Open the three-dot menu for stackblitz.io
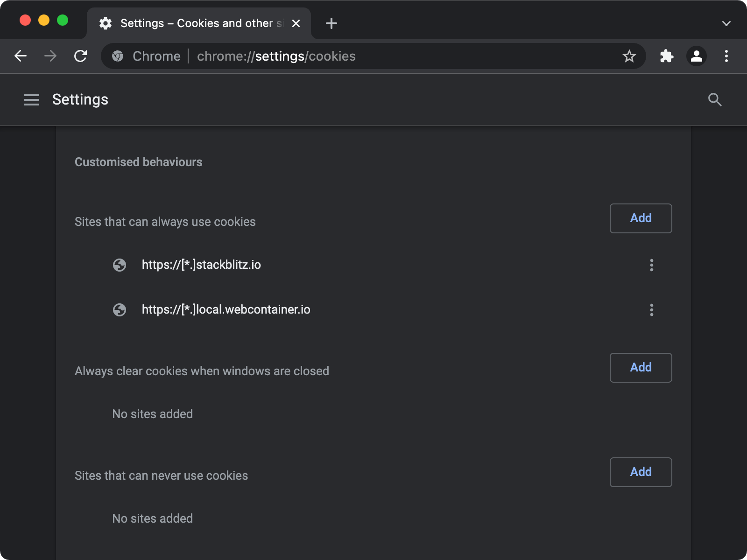This screenshot has height=560, width=747. pos(652,265)
